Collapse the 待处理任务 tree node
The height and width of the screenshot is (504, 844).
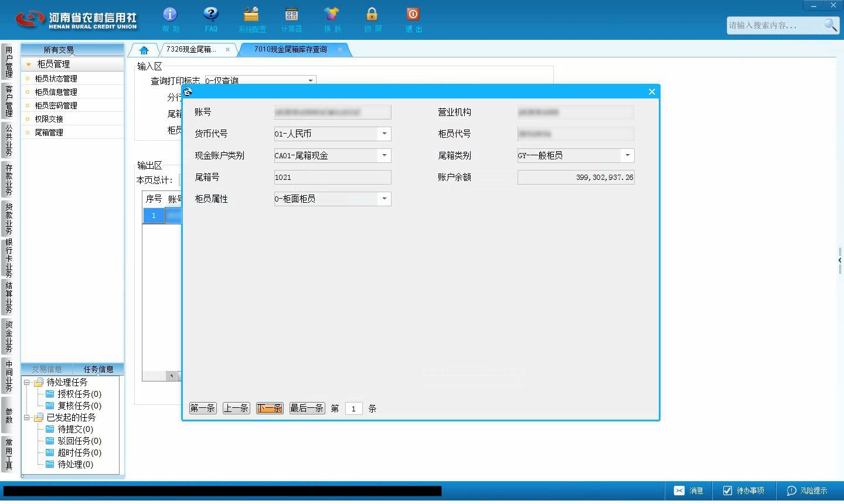(27, 382)
